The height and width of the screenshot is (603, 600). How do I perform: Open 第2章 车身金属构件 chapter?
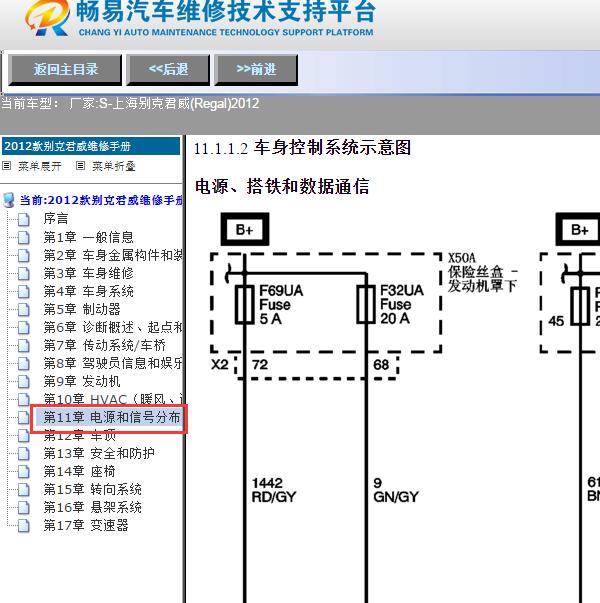(x=113, y=255)
